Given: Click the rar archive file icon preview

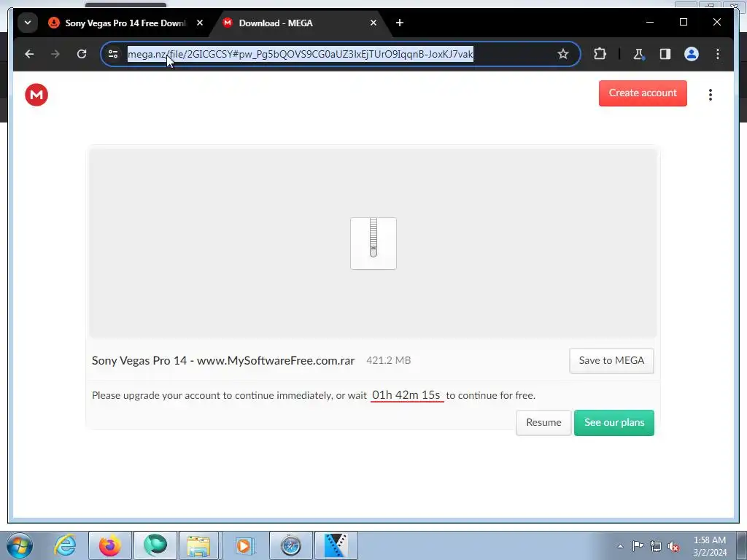Looking at the screenshot, I should click(373, 244).
